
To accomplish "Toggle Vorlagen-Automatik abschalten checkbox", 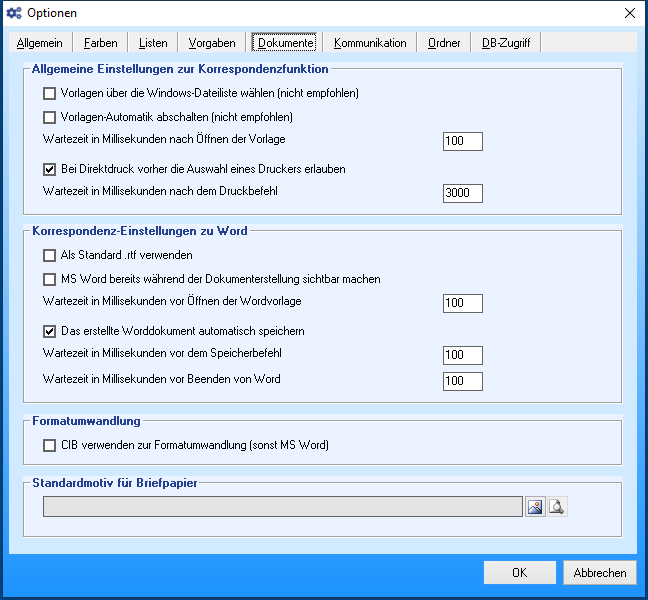I will click(50, 117).
